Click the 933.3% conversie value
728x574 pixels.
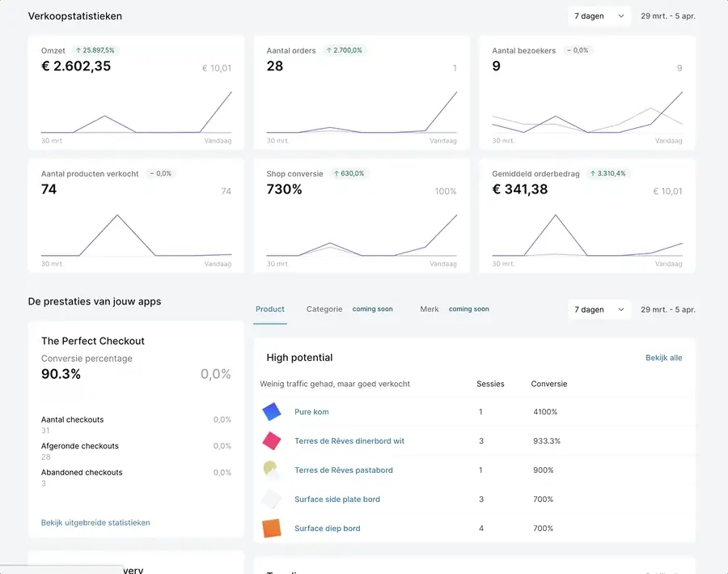pyautogui.click(x=547, y=441)
